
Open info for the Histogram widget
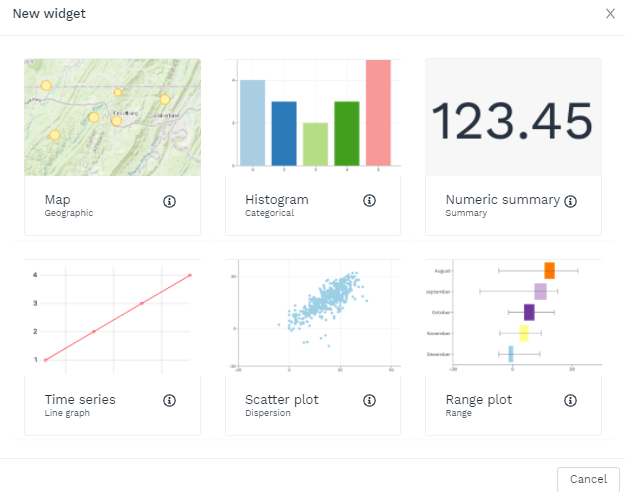click(369, 201)
